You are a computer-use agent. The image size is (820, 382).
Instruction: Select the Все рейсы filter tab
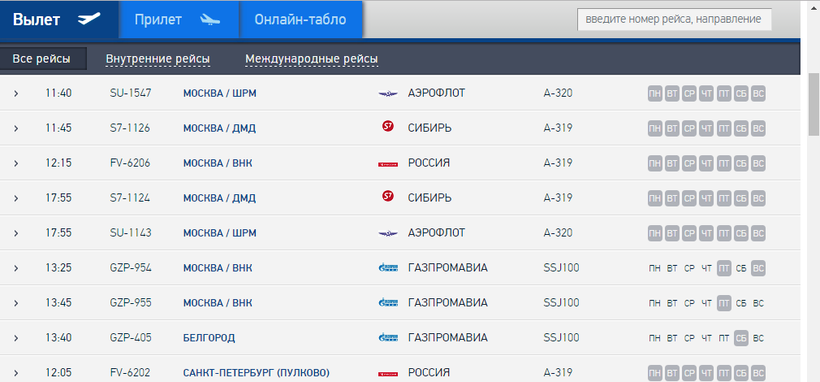43,59
